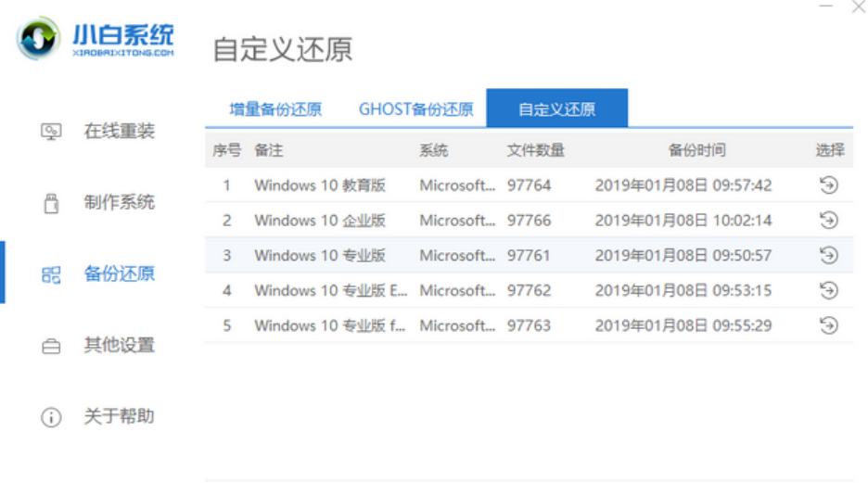Click restore icon for row 3 专业版
868x483 pixels.
pos(829,256)
